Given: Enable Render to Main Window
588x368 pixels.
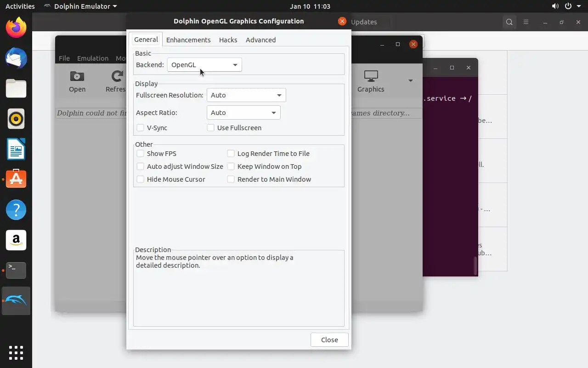Looking at the screenshot, I should (x=231, y=179).
